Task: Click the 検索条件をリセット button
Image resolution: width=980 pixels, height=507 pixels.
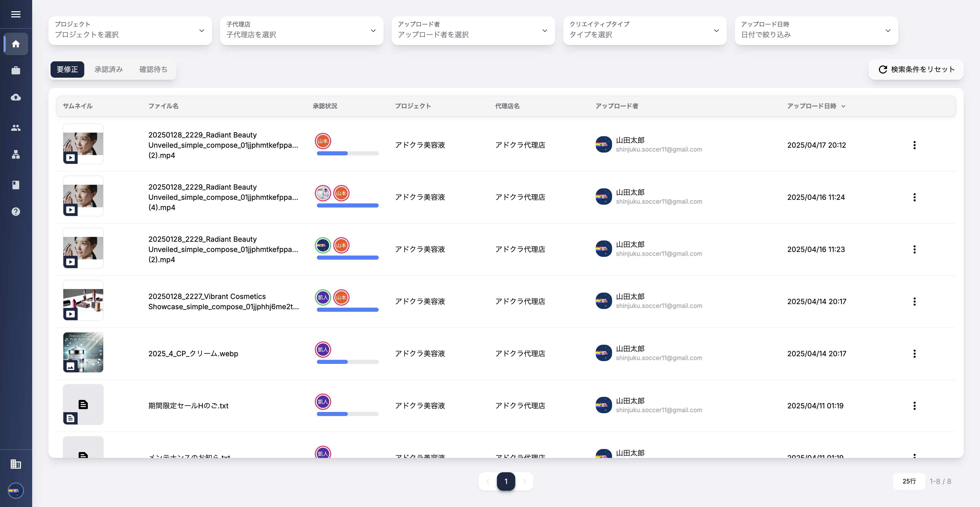Action: click(916, 69)
